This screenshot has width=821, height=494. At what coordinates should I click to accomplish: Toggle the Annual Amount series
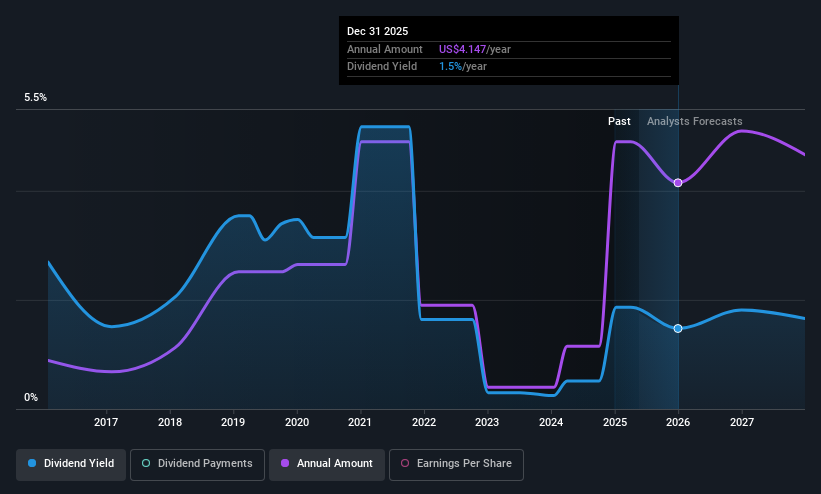[327, 464]
